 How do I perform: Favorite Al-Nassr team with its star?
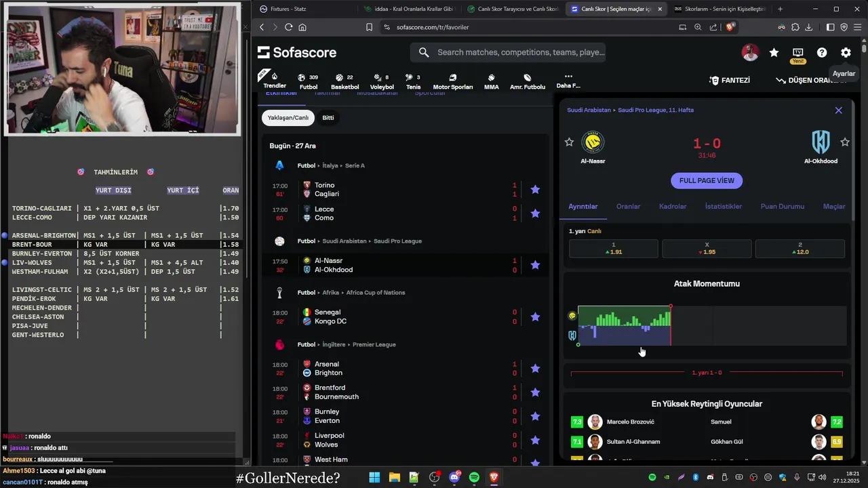click(569, 142)
